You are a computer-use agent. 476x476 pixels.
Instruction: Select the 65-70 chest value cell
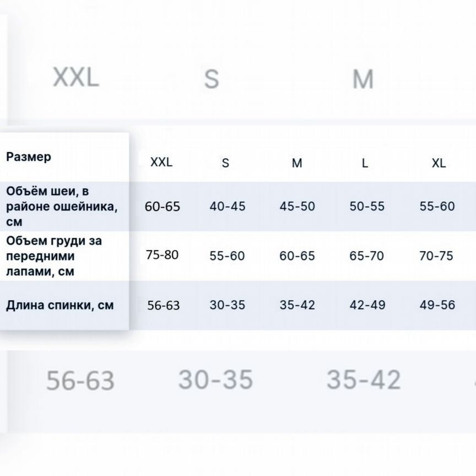pos(367,256)
